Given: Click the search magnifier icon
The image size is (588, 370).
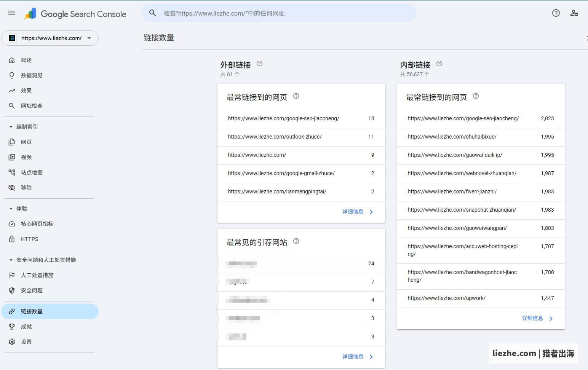Looking at the screenshot, I should click(152, 13).
